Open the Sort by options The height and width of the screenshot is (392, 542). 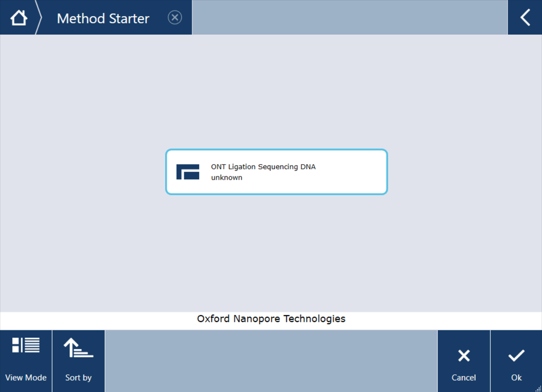(x=79, y=361)
